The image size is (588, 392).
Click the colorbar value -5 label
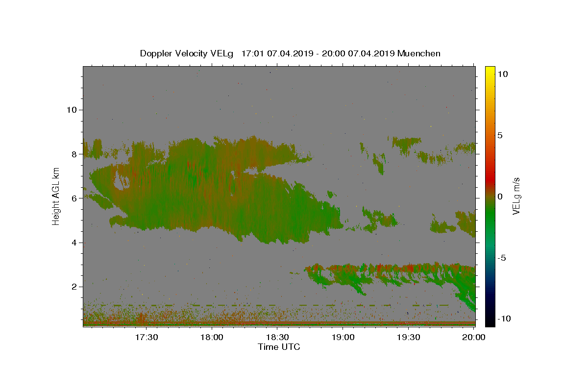coord(503,258)
